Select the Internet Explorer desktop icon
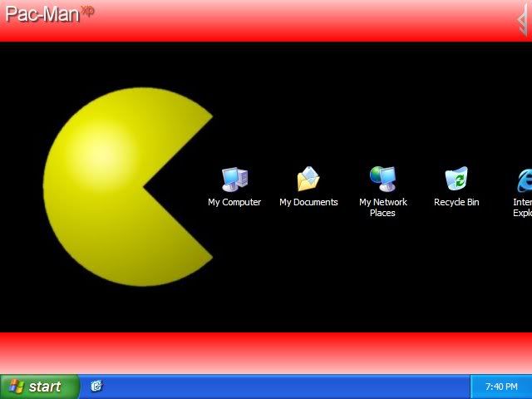This screenshot has height=399, width=532. click(525, 180)
